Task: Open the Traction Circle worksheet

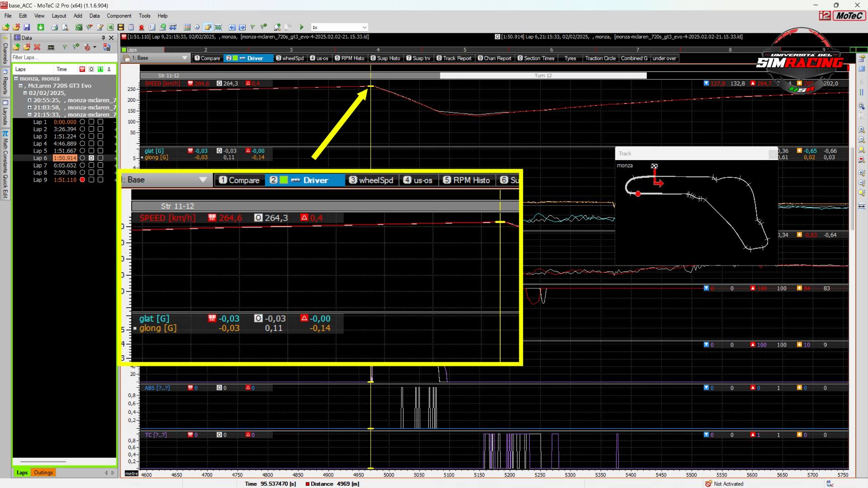Action: pos(600,58)
